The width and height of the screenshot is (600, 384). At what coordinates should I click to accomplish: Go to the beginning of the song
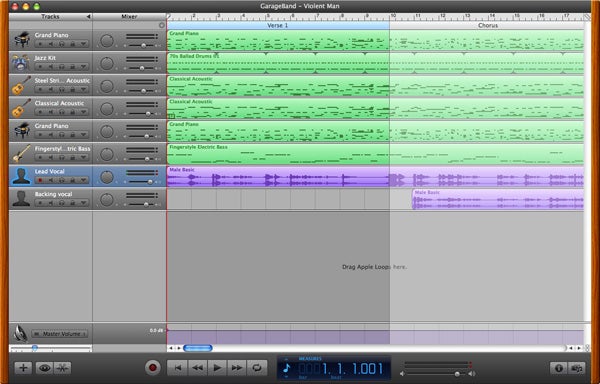point(177,368)
